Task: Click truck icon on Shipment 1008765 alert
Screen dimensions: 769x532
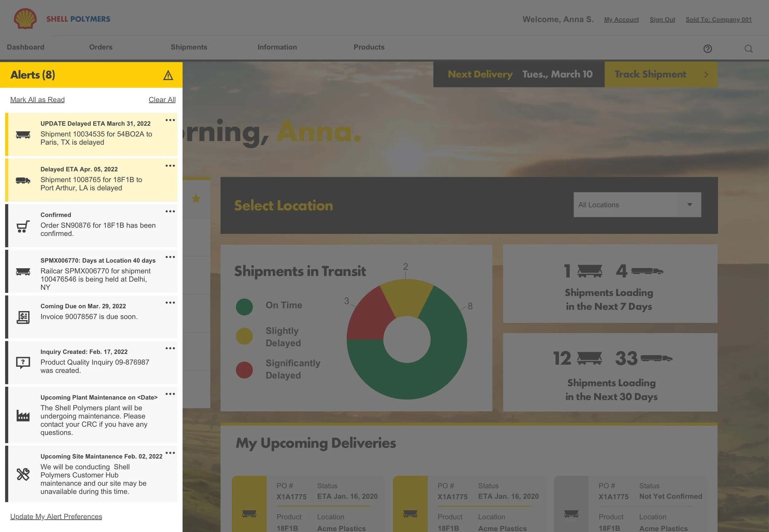Action: click(x=23, y=180)
